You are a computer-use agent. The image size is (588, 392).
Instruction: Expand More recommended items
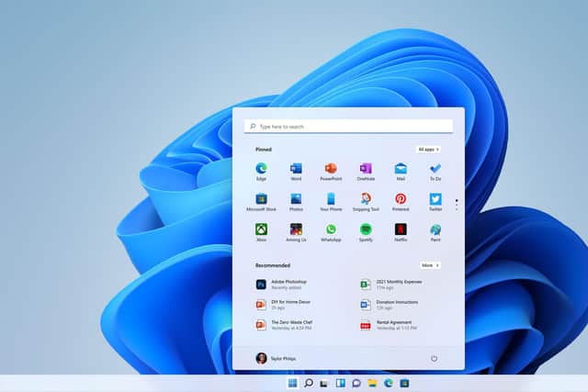pos(430,265)
